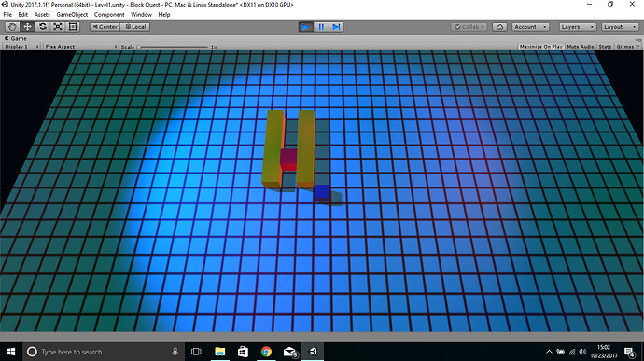Select the Rotate tool
644x361 pixels.
tap(43, 27)
